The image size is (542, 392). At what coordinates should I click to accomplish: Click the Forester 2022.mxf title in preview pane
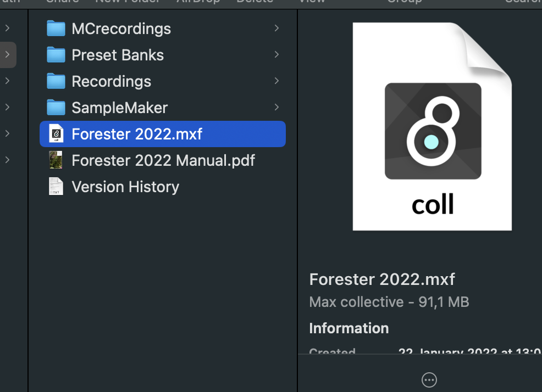tap(382, 279)
